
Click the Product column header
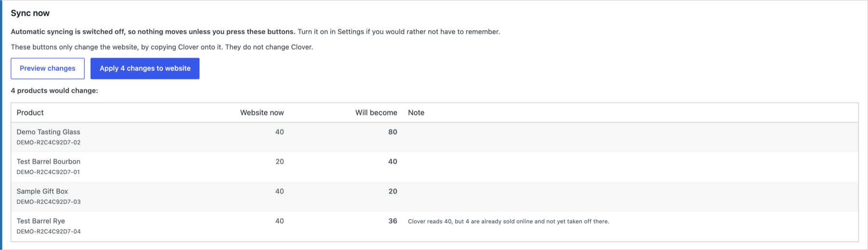click(30, 113)
